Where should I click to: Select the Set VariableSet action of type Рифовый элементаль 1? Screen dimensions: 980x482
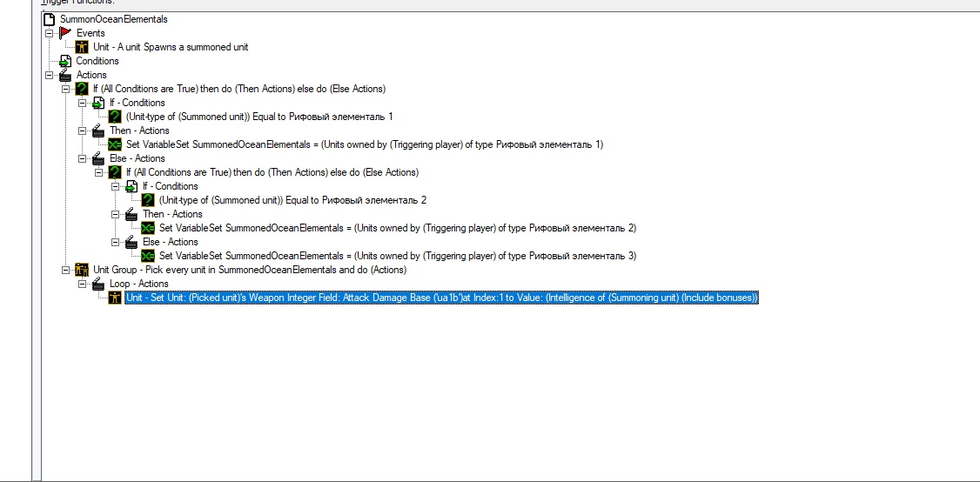point(365,144)
